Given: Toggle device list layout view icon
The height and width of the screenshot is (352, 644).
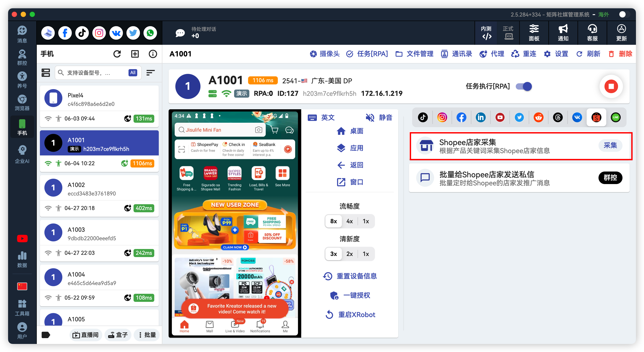Looking at the screenshot, I should 46,73.
